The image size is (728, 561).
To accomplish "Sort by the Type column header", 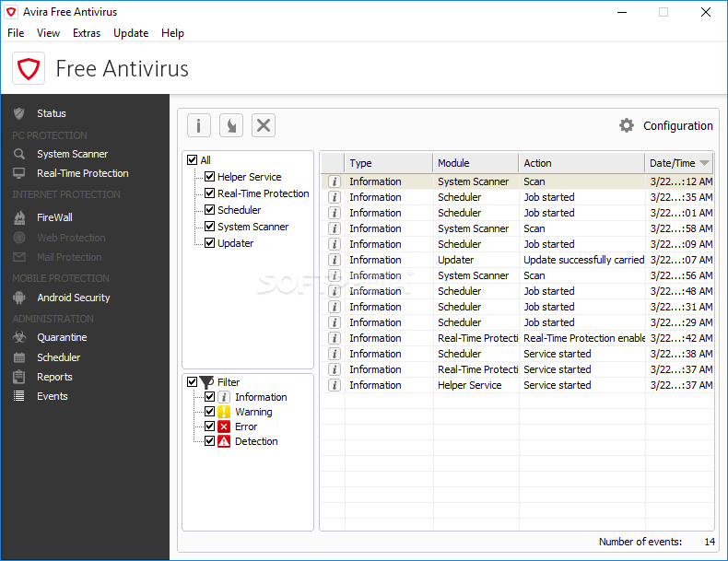I will [x=389, y=163].
